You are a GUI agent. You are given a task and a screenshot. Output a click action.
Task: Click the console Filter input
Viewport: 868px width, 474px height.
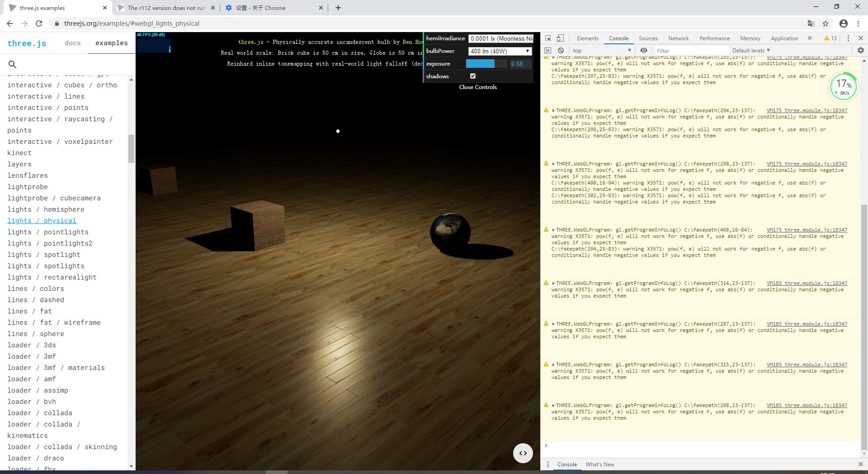(692, 51)
